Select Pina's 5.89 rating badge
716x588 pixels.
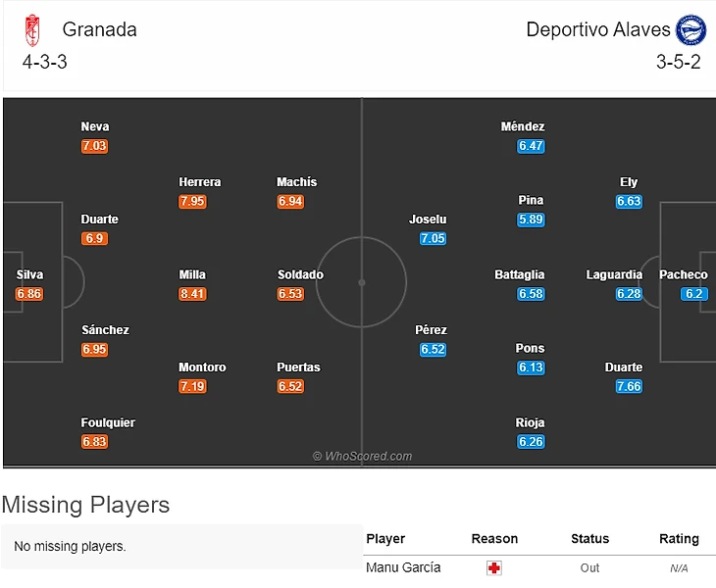click(531, 220)
